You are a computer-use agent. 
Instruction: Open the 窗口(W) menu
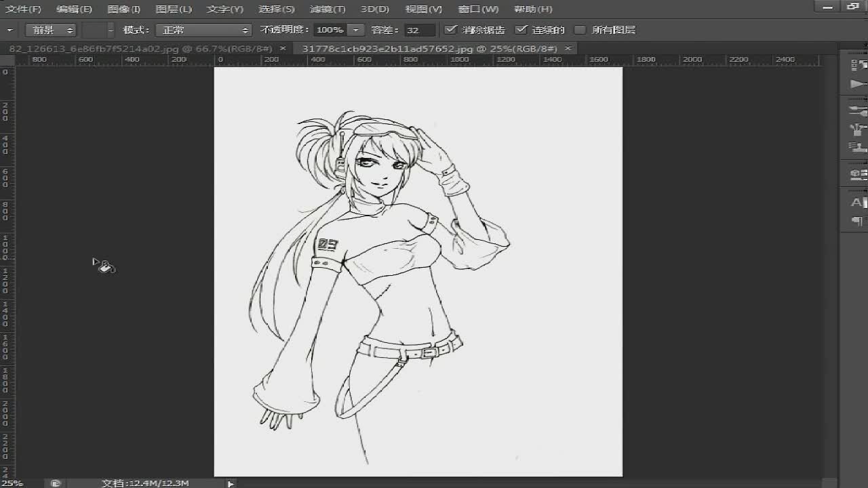tap(477, 9)
